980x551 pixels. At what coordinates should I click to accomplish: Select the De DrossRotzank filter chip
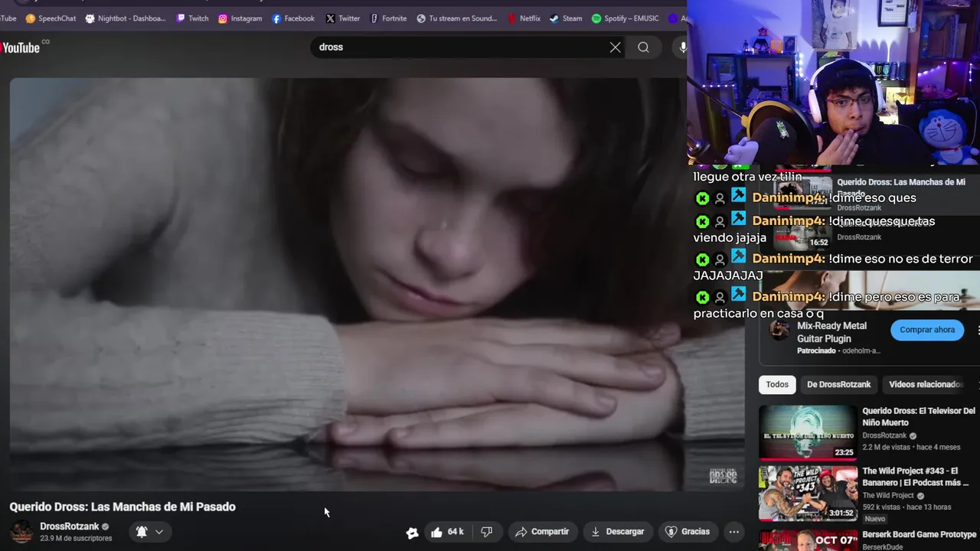click(839, 384)
